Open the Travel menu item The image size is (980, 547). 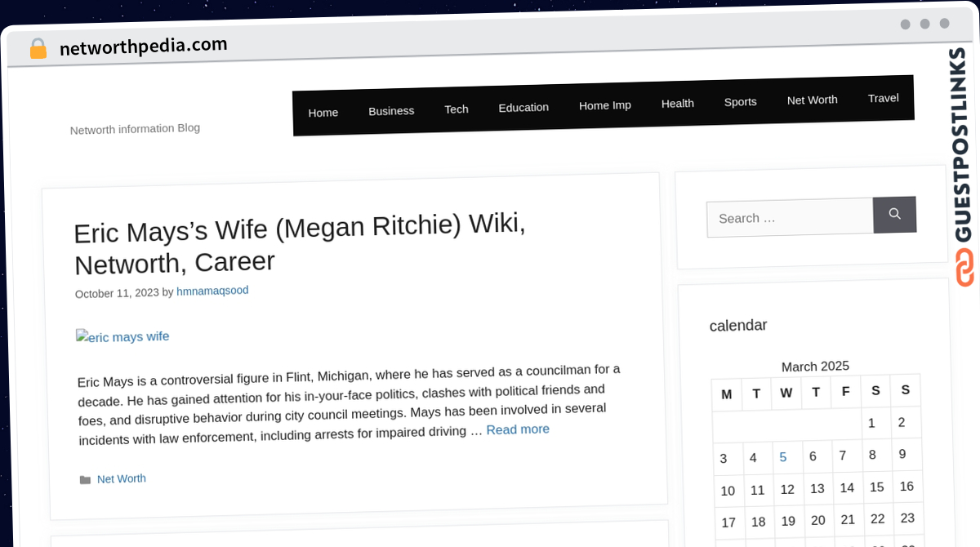coord(883,98)
